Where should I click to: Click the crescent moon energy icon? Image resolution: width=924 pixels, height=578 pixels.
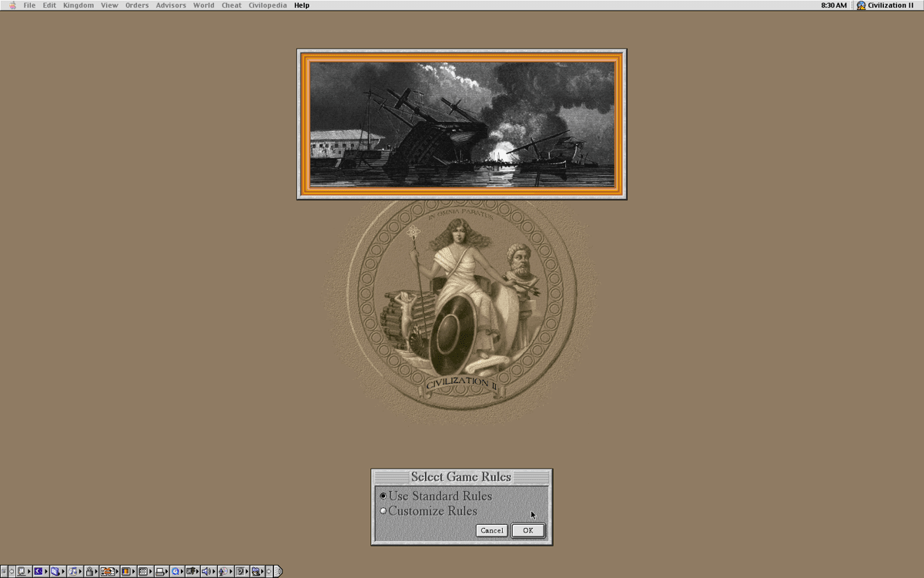(x=38, y=572)
